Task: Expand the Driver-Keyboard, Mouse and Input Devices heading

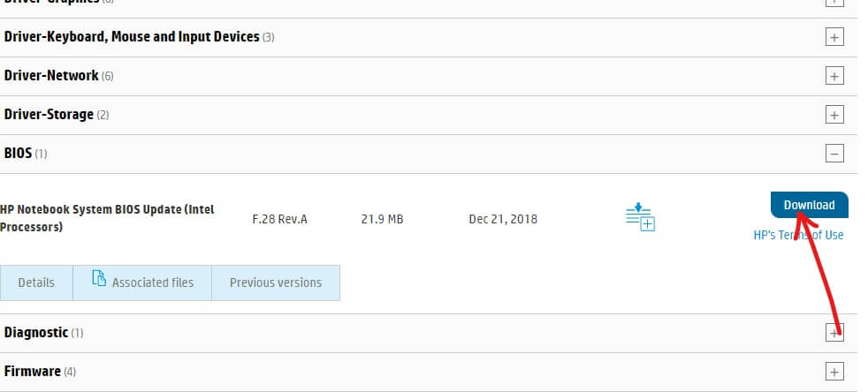Action: (x=132, y=37)
